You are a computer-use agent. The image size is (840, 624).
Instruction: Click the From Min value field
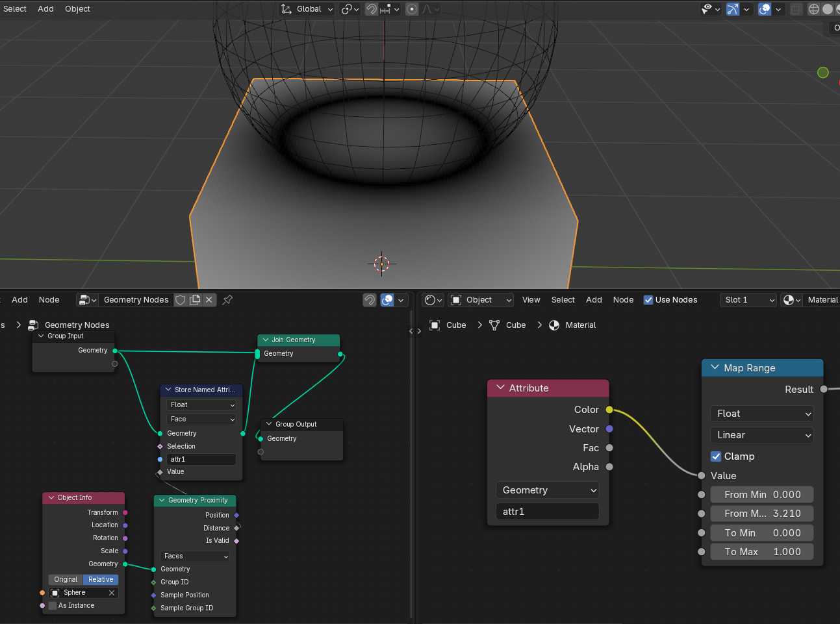[x=762, y=495]
